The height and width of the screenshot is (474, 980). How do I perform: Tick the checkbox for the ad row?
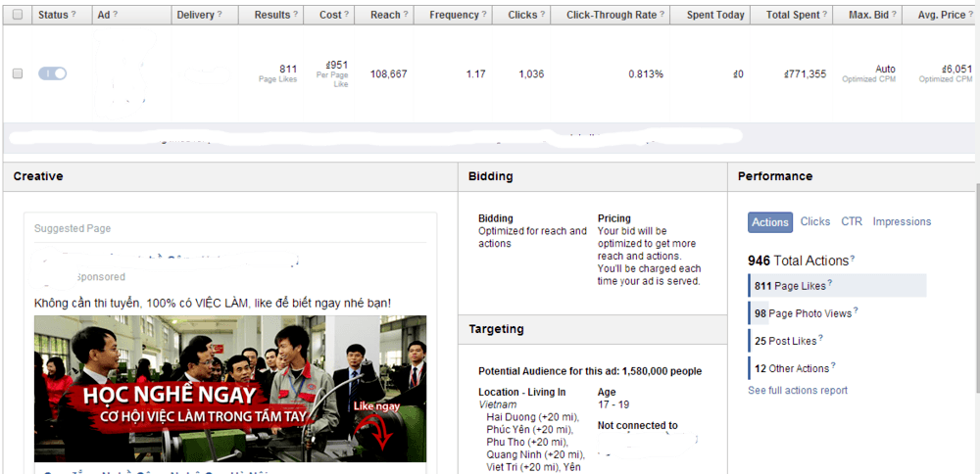click(18, 73)
